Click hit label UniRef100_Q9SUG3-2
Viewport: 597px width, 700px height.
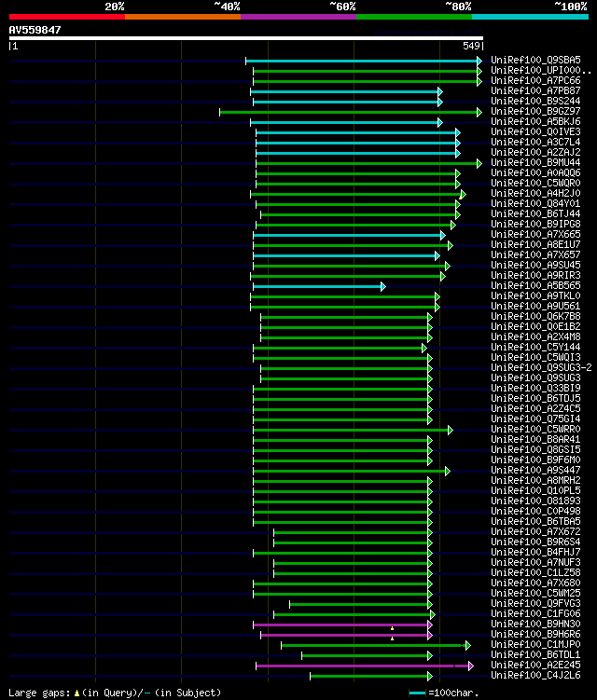pyautogui.click(x=541, y=368)
